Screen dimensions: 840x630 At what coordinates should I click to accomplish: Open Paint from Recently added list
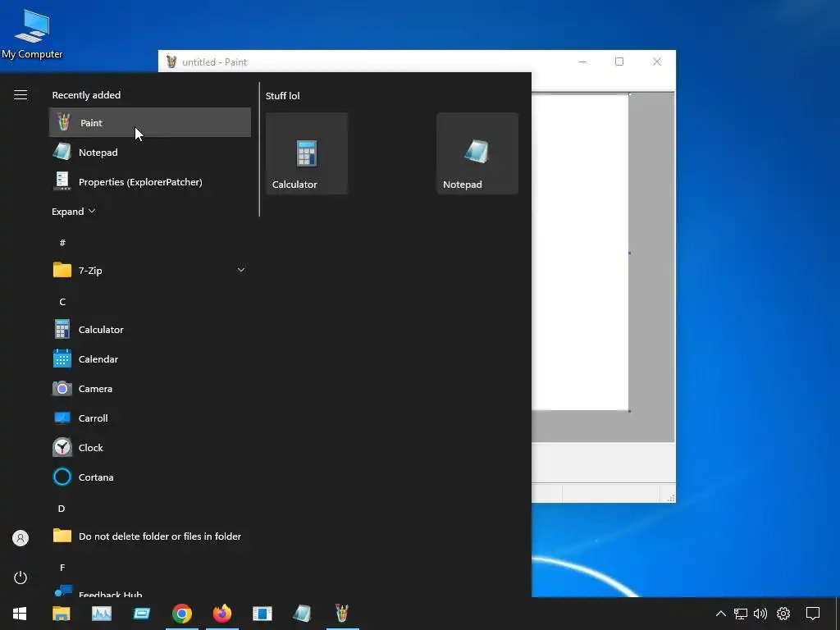pos(150,123)
